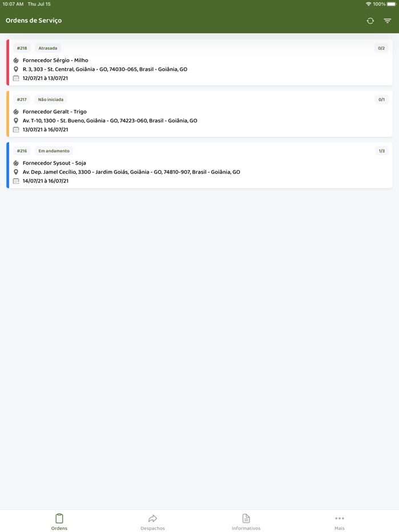This screenshot has width=399, height=532.
Task: Click location pin icon for order #218
Action: (16, 69)
